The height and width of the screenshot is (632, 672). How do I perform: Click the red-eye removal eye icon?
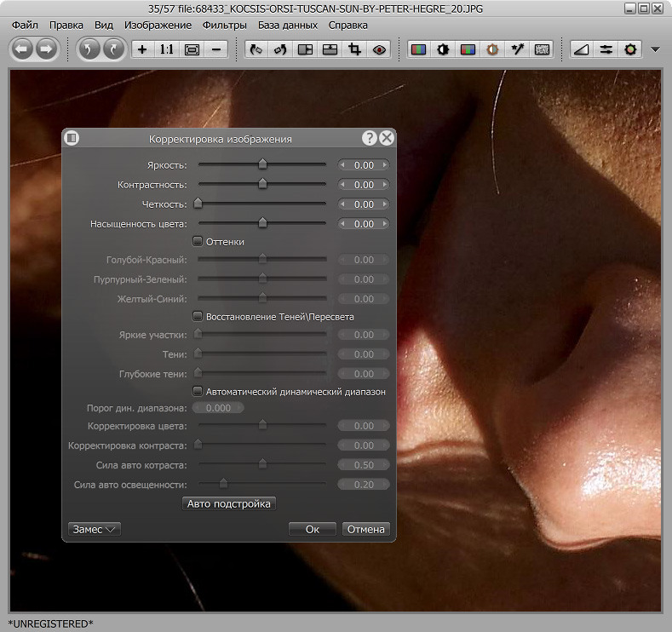(x=379, y=49)
